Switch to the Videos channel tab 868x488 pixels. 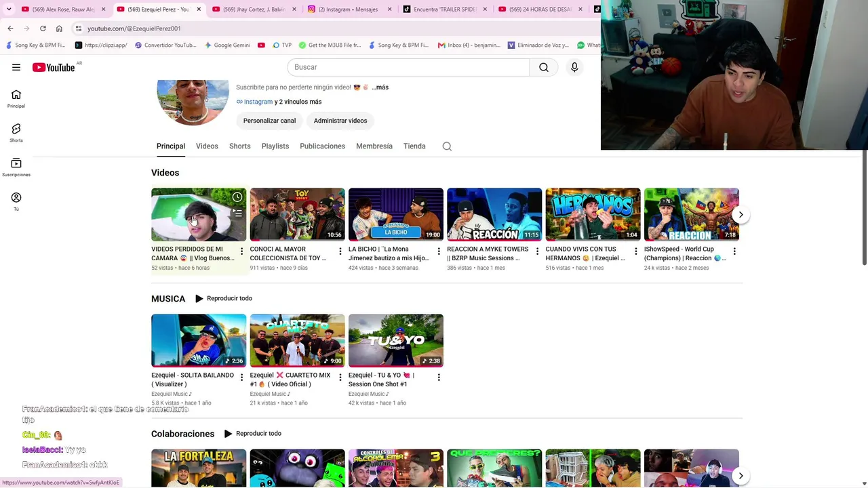point(207,146)
